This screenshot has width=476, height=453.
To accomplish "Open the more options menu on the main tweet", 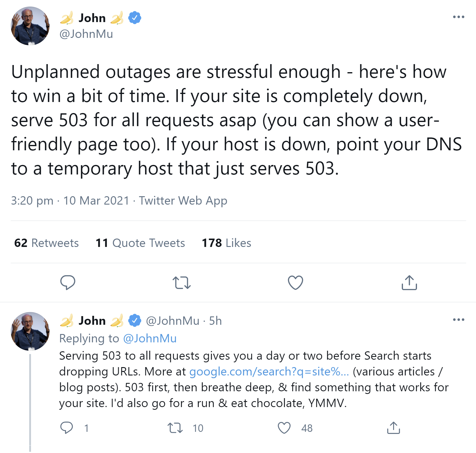I will click(x=459, y=17).
